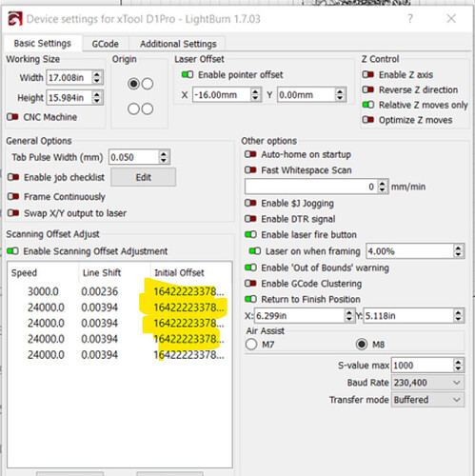Open the Additional Settings tab
The image size is (475, 476).
[x=178, y=44]
